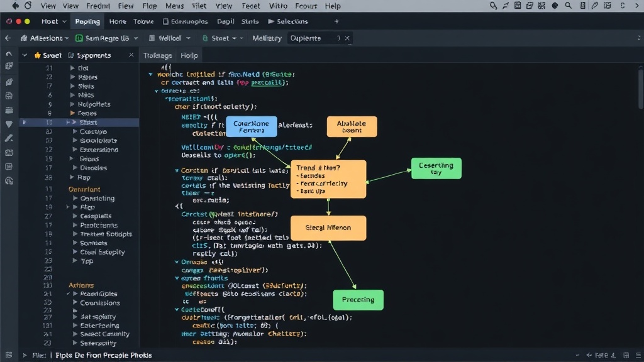The image size is (644, 362).
Task: Click the stacked layers icon in the left sidebar
Action: coord(9,110)
